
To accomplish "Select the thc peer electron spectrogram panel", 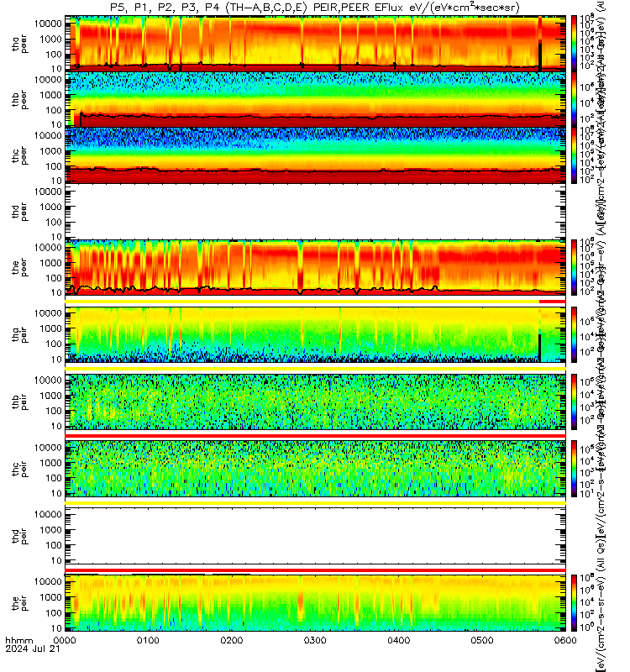I will pyautogui.click(x=316, y=155).
